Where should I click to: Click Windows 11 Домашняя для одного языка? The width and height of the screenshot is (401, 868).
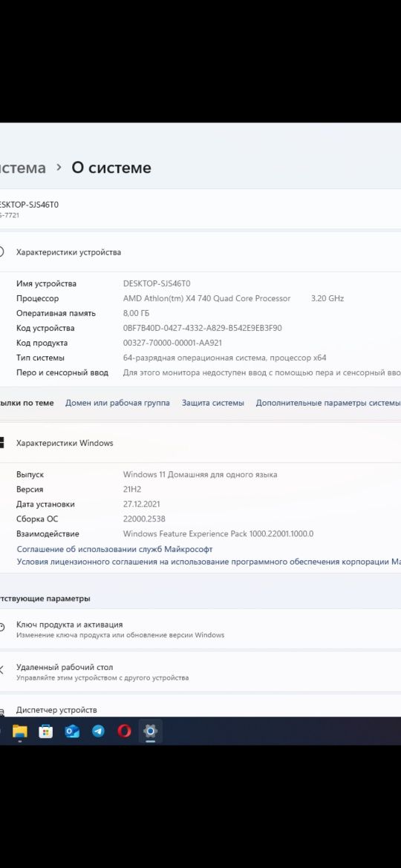click(200, 474)
